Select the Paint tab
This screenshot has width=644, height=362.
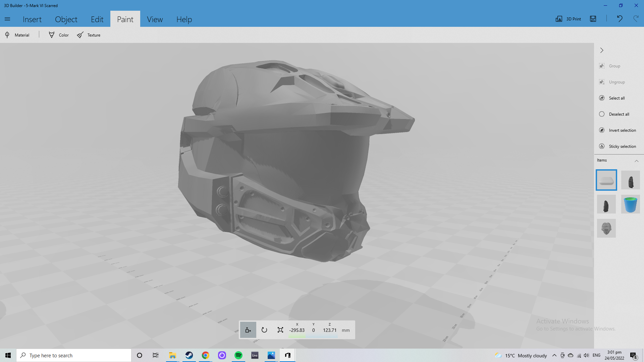coord(125,19)
